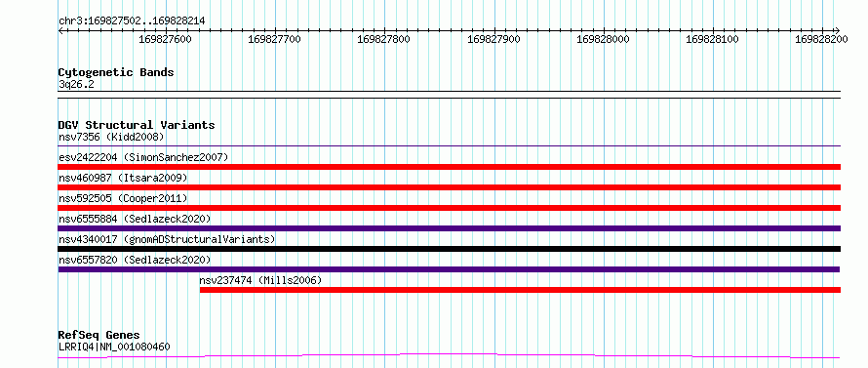The width and height of the screenshot is (868, 368).
Task: Click the LRRIQ4|NM_001080460 gene label
Action: [x=114, y=348]
